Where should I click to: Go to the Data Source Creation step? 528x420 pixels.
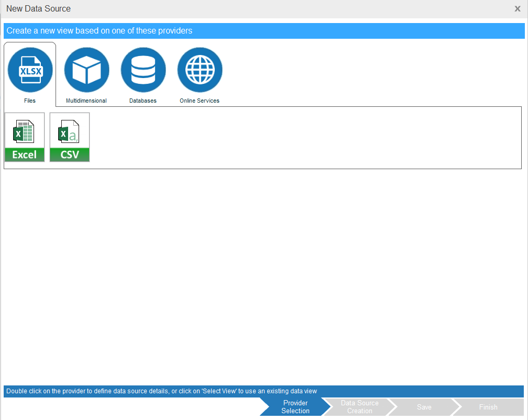click(359, 407)
